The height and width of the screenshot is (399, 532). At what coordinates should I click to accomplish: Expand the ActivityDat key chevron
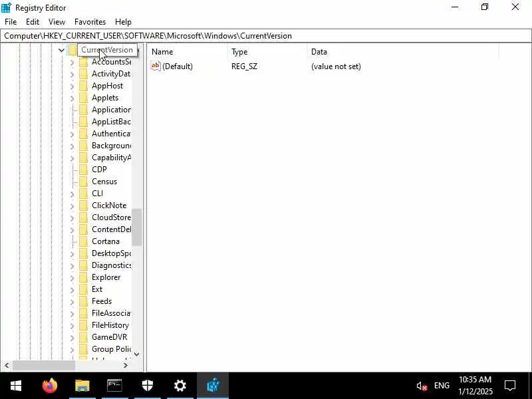[x=72, y=74]
